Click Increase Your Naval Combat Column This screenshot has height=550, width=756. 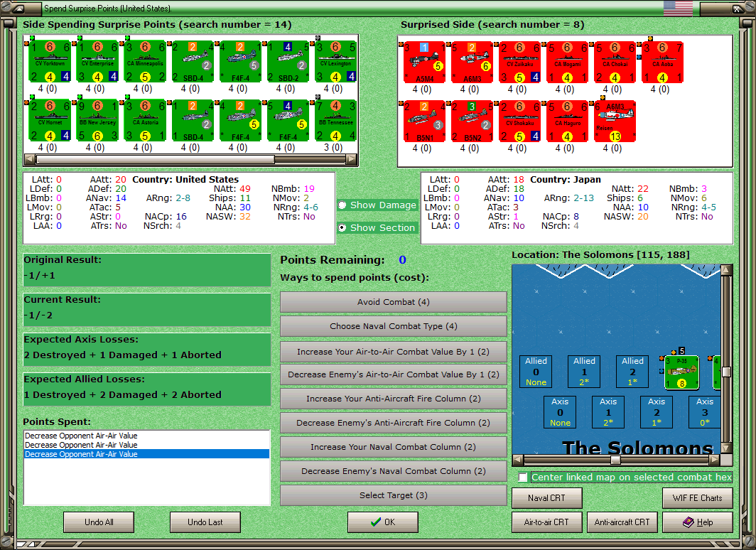(394, 447)
